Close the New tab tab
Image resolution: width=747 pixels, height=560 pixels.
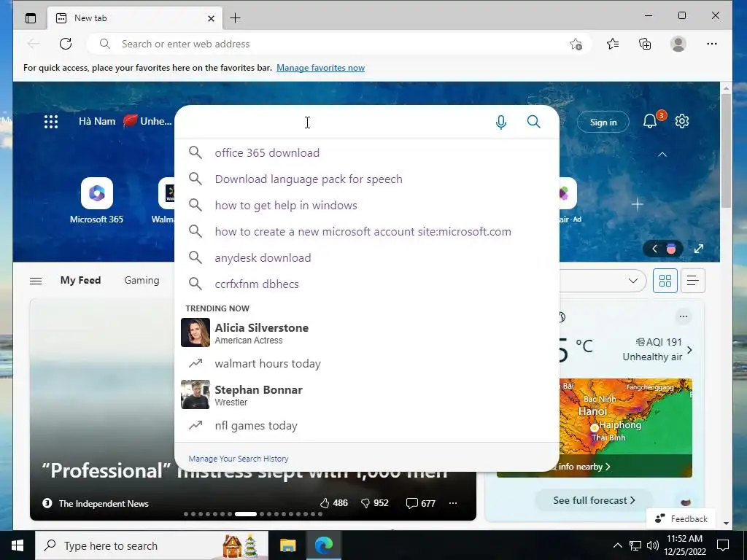coord(211,18)
